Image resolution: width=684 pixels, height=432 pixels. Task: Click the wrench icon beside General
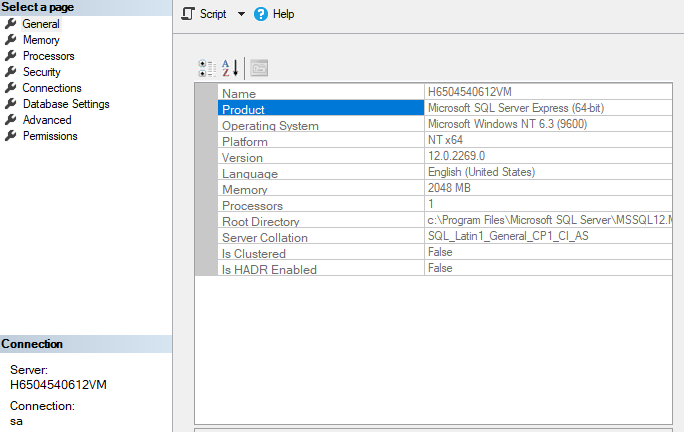10,24
